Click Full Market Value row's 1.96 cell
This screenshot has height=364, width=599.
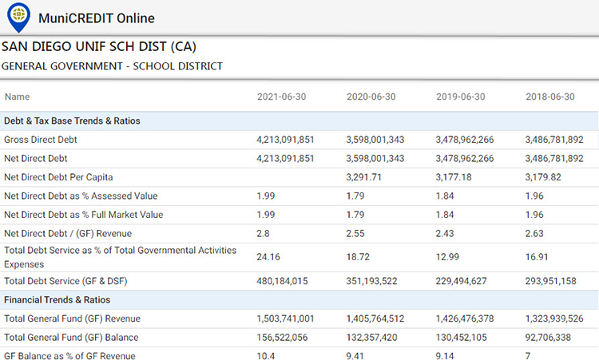534,215
